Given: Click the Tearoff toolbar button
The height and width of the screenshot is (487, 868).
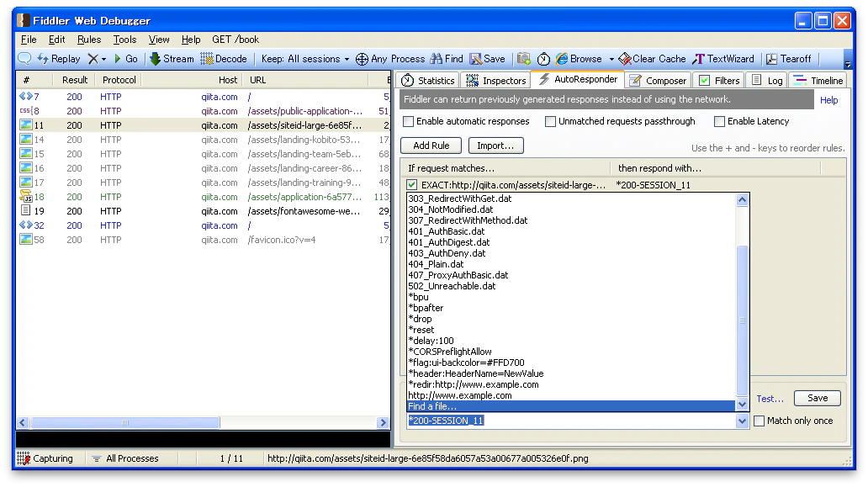Looking at the screenshot, I should click(788, 59).
